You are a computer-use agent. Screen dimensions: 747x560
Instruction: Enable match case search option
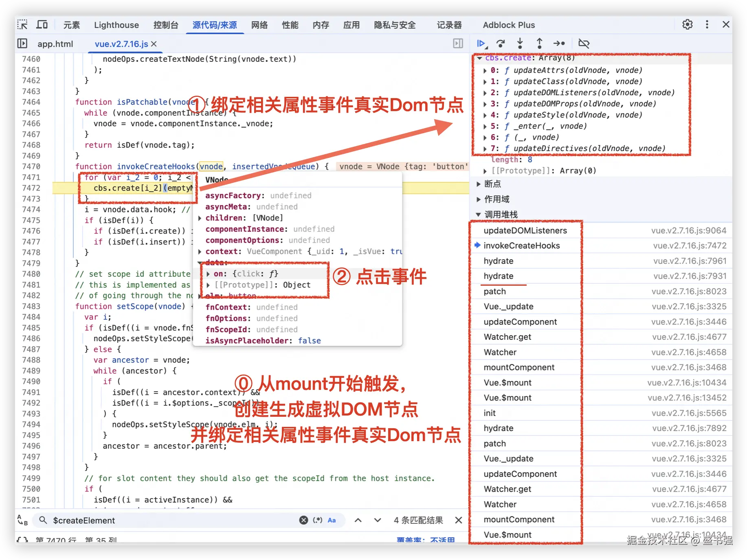pyautogui.click(x=332, y=520)
